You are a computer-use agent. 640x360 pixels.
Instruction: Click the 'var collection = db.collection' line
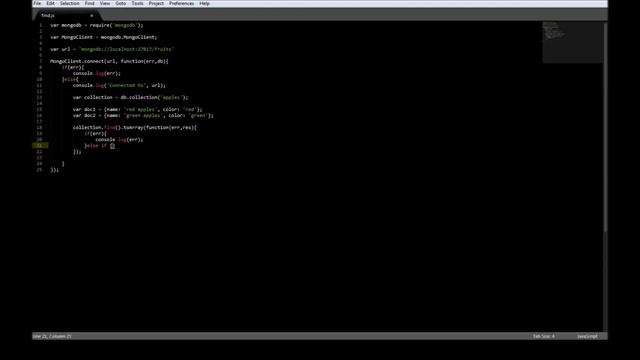click(131, 97)
